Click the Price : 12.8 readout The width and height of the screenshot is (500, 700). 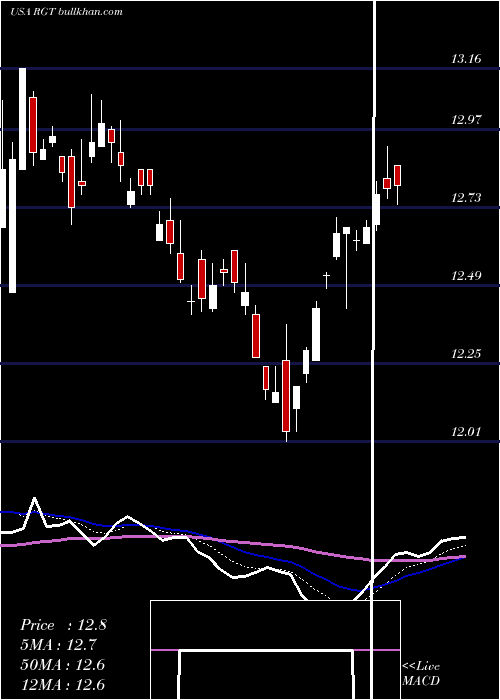tap(63, 625)
